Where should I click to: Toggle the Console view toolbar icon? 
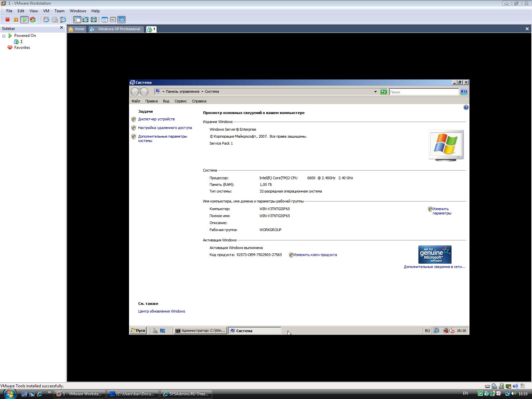[x=121, y=20]
